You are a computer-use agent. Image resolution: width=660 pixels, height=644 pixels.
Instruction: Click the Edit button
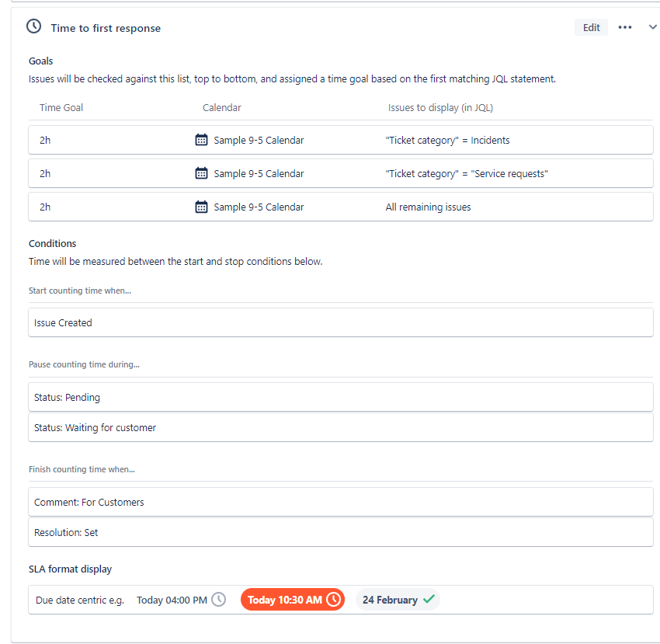(591, 27)
